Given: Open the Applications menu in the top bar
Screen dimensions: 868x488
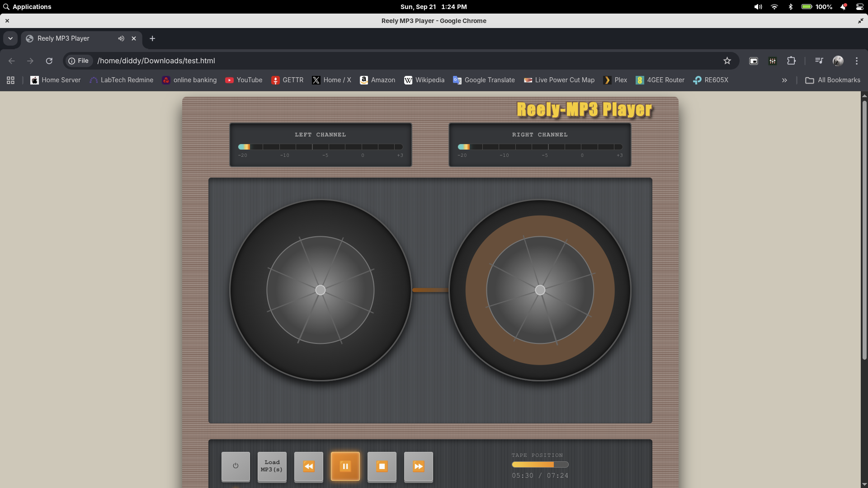Looking at the screenshot, I should (x=27, y=7).
